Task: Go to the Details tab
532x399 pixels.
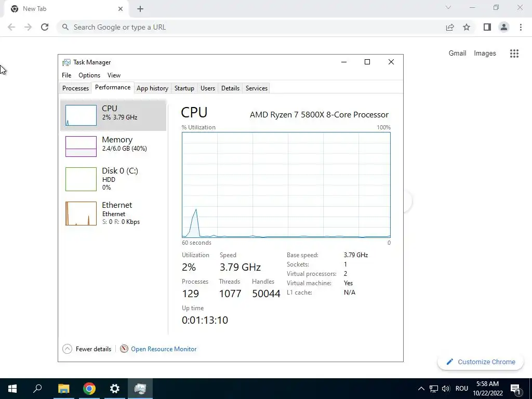Action: coord(230,88)
